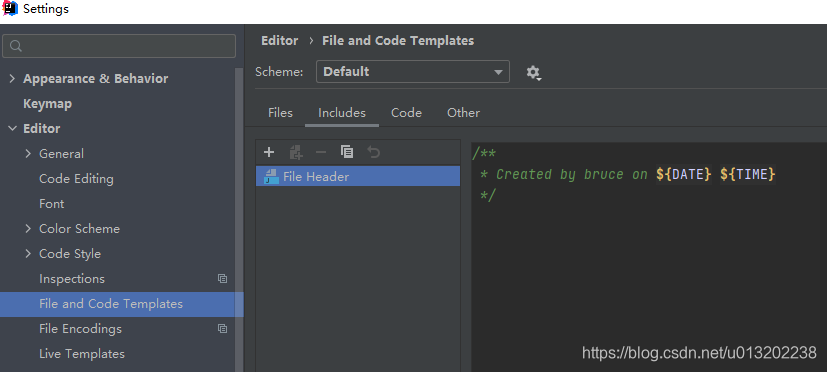This screenshot has width=827, height=372.
Task: Click the File Header template file icon
Action: click(x=271, y=177)
